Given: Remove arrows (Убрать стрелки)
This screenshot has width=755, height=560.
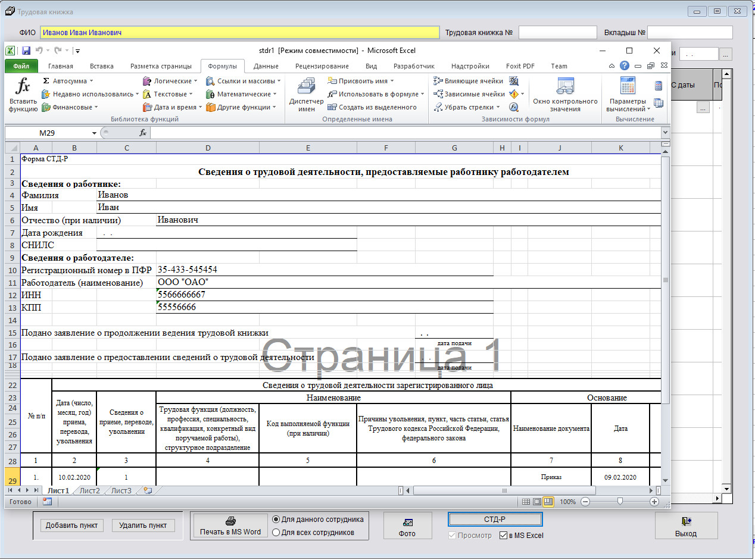Looking at the screenshot, I should tap(467, 107).
